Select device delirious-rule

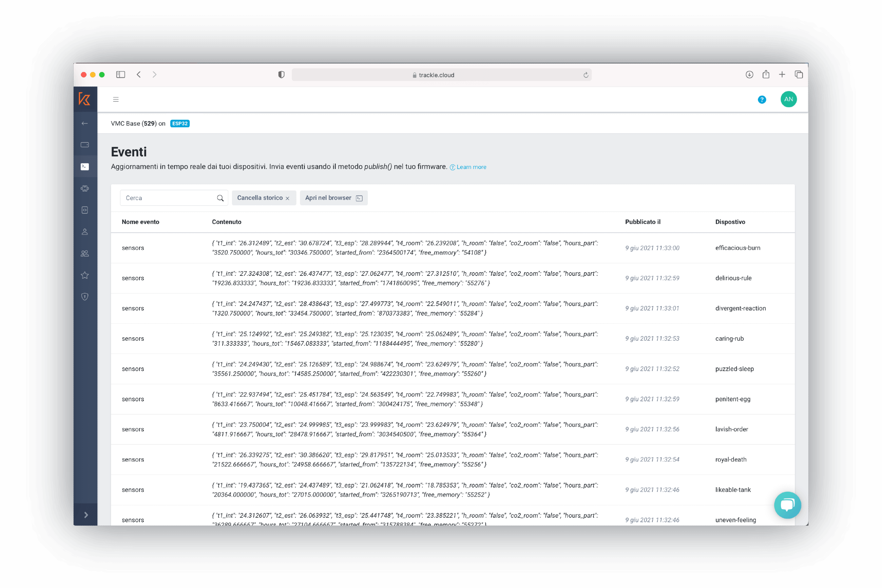coord(733,278)
